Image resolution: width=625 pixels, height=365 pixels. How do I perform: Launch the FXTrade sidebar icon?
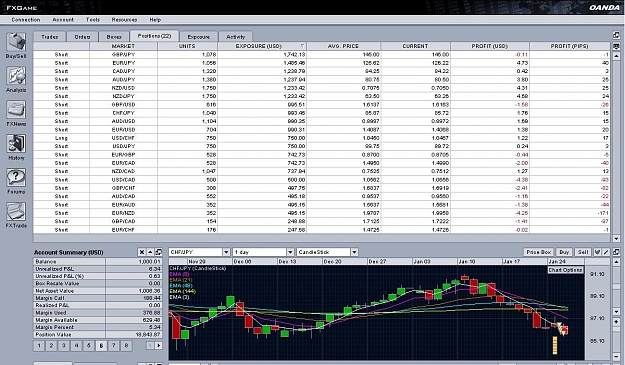(x=16, y=211)
